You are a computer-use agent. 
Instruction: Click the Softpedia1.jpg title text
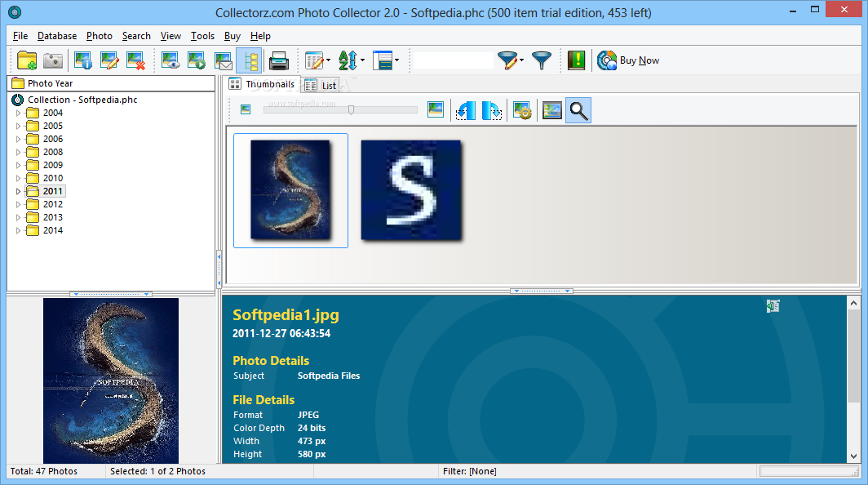[286, 315]
